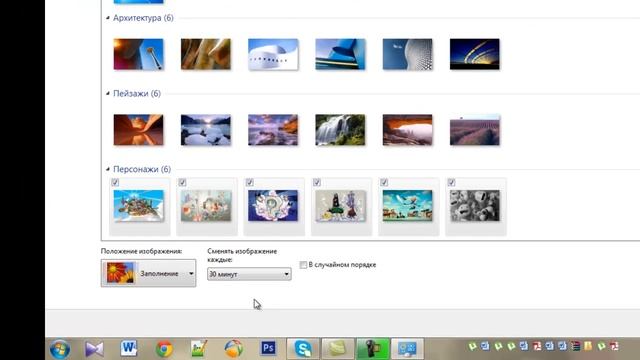Pick the red rock arch wallpaper
This screenshot has width=640, height=360.
click(407, 130)
